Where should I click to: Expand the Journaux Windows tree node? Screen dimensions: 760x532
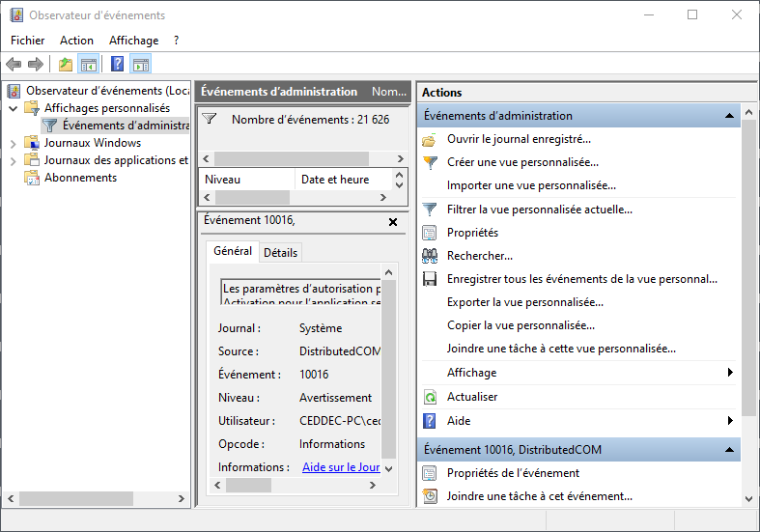coord(14,143)
